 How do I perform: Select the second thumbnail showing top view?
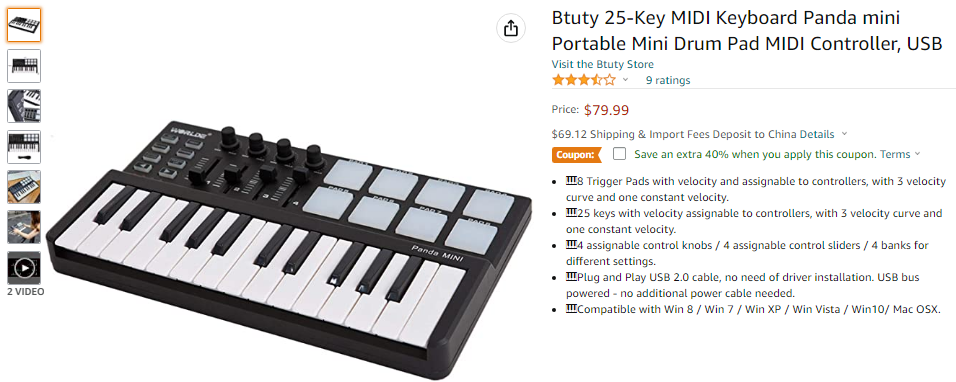click(x=24, y=66)
